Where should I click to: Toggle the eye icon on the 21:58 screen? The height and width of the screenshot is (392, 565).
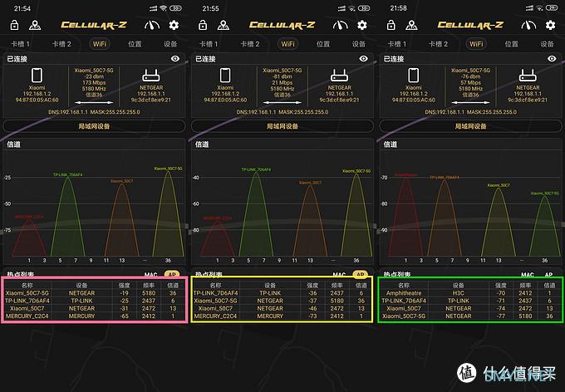click(x=552, y=58)
